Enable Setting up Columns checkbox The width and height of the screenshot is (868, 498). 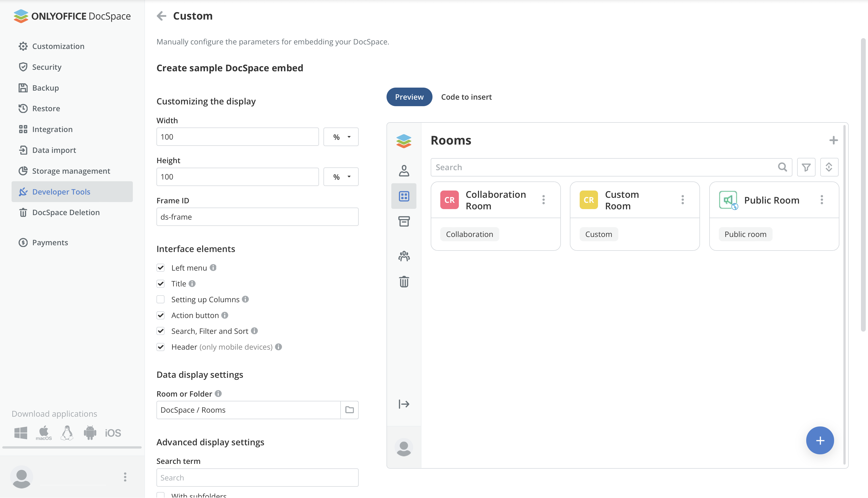pyautogui.click(x=160, y=300)
